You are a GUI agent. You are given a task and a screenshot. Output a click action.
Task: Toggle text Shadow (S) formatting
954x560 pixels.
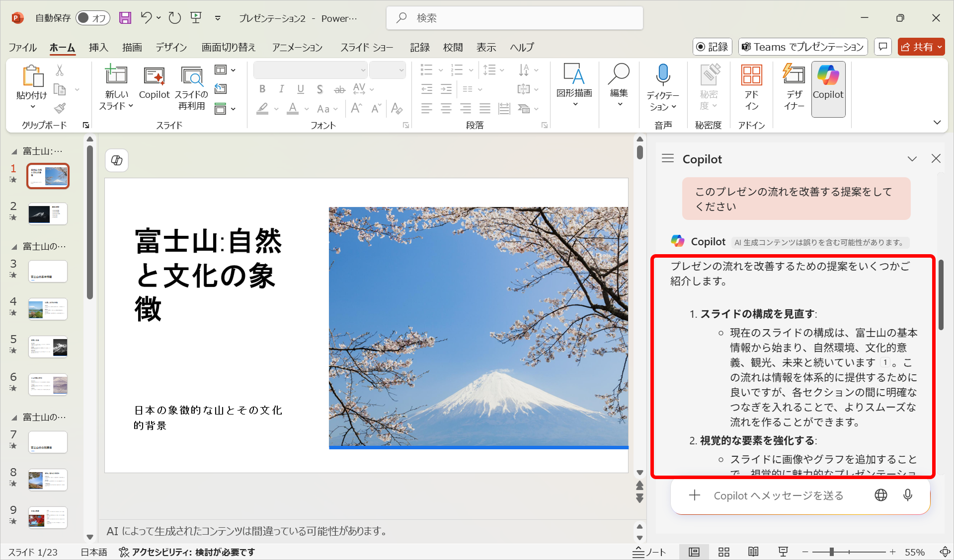[x=320, y=89]
